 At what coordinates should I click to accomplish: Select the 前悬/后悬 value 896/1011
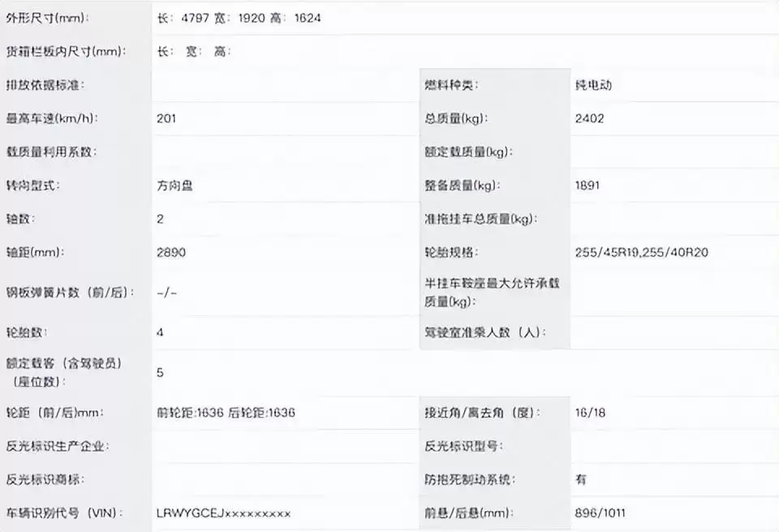[x=600, y=513]
